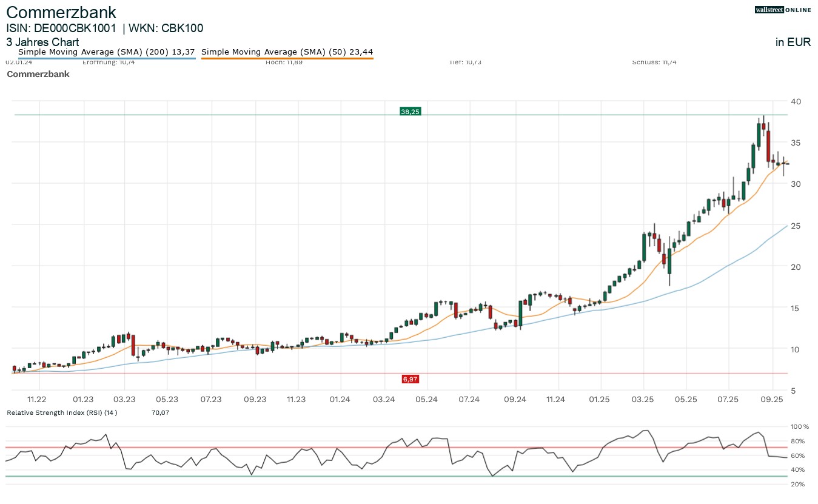Click the 07.25 date axis label

728,399
